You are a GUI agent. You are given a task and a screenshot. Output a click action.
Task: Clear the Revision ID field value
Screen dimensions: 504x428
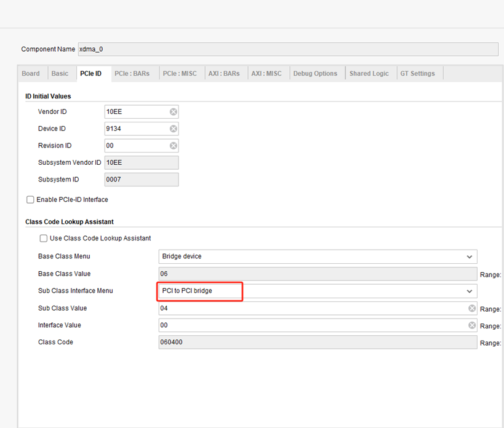coord(174,146)
